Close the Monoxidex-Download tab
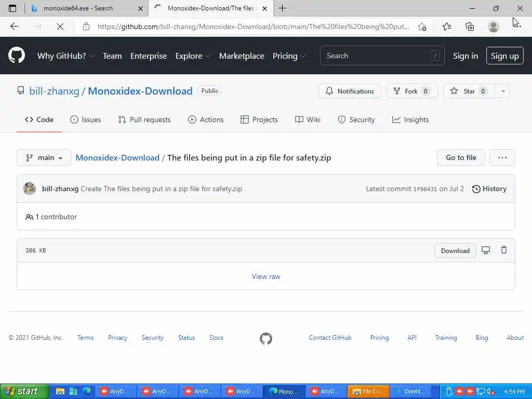 [x=264, y=8]
